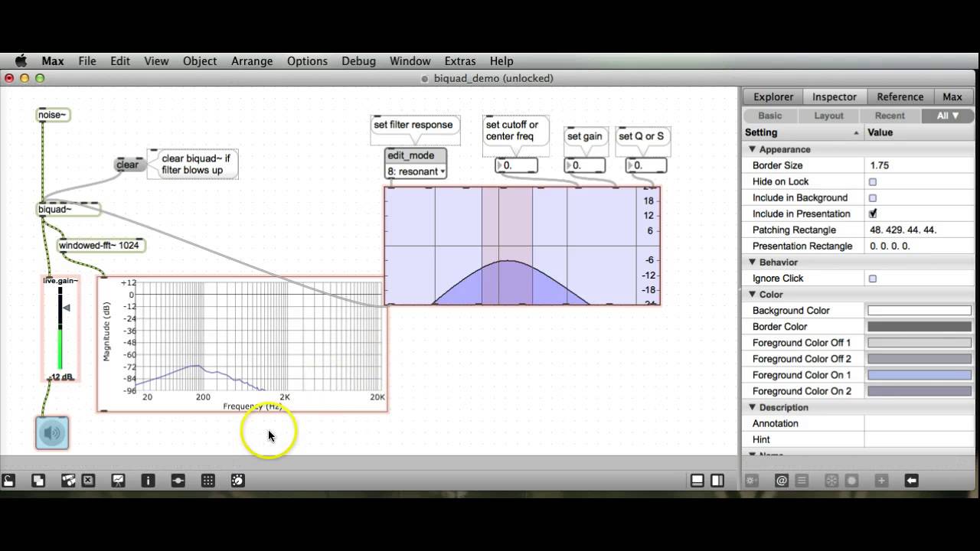Click the cutoff frequency number box
Viewport: 980px width, 551px height.
(516, 165)
